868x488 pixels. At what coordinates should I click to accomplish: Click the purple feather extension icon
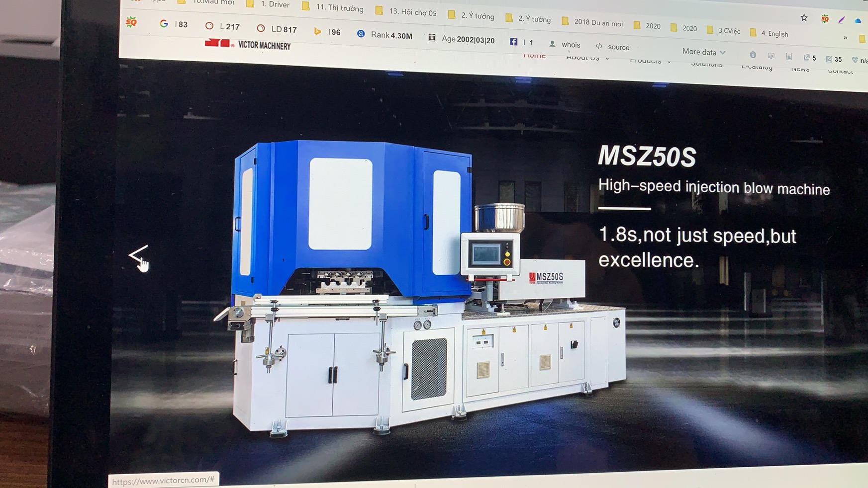[842, 20]
